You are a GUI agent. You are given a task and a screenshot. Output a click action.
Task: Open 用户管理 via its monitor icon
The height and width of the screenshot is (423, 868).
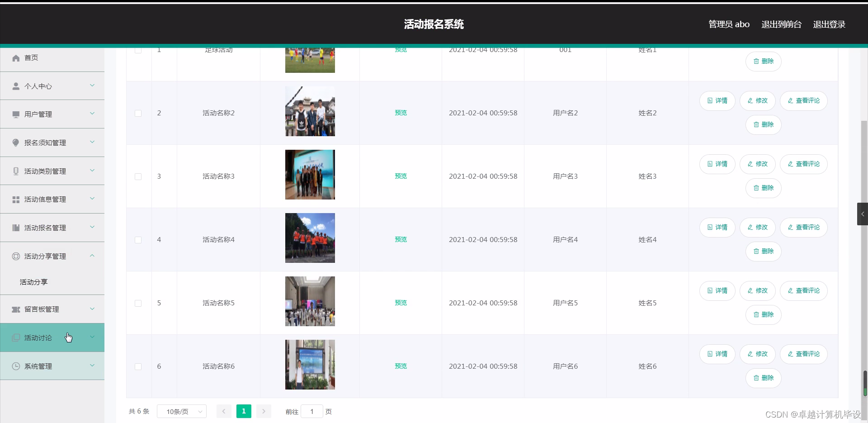tap(16, 114)
